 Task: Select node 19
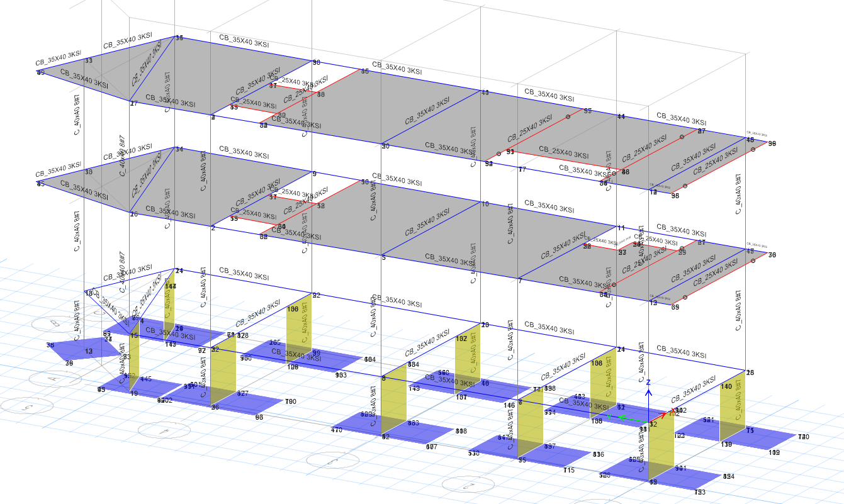click(x=134, y=393)
